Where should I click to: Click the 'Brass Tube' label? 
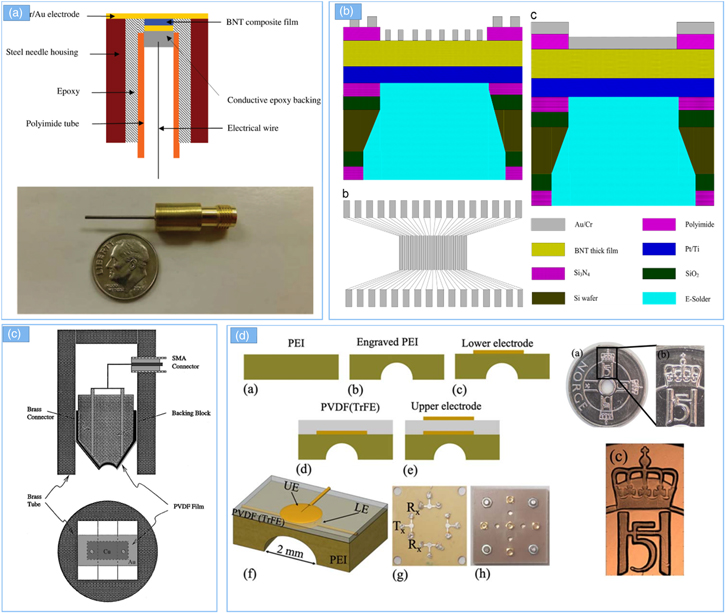pyautogui.click(x=34, y=500)
